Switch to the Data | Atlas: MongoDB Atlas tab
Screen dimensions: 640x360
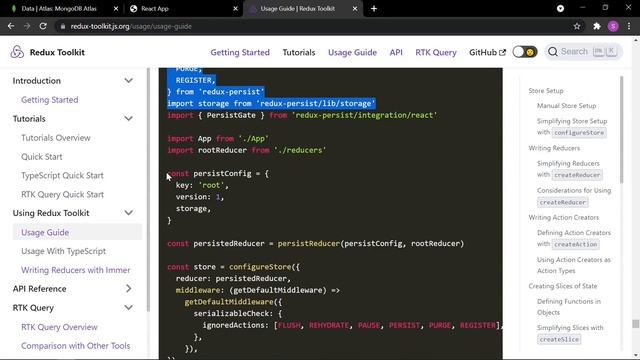click(x=59, y=9)
